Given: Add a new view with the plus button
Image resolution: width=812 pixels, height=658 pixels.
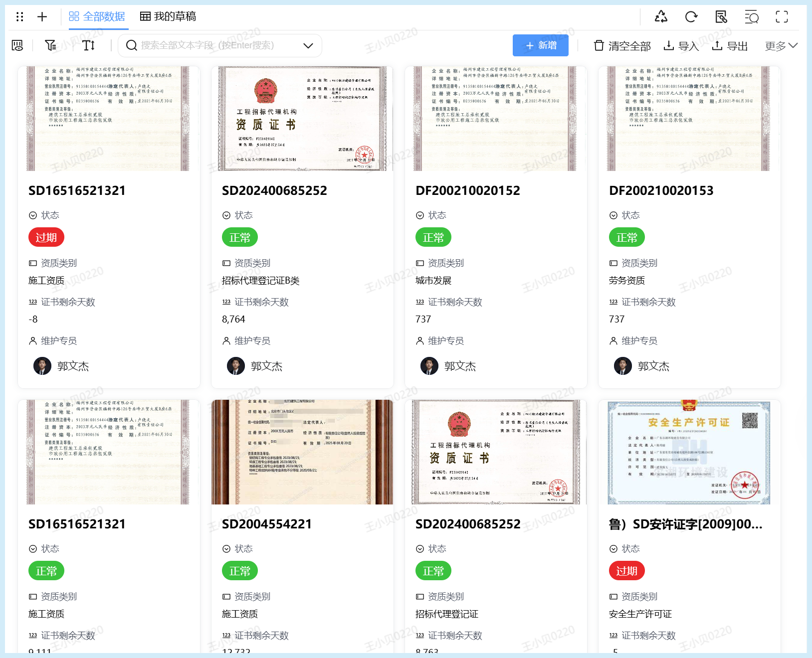Looking at the screenshot, I should (42, 16).
